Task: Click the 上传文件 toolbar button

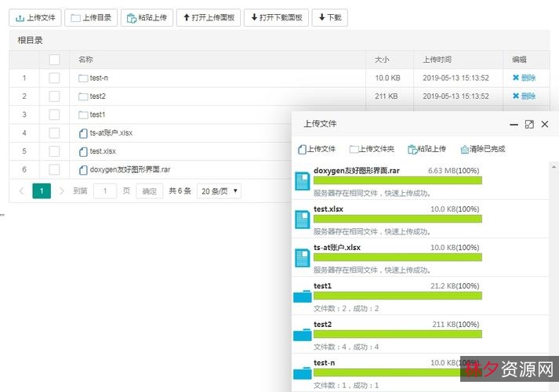Action: (x=35, y=17)
